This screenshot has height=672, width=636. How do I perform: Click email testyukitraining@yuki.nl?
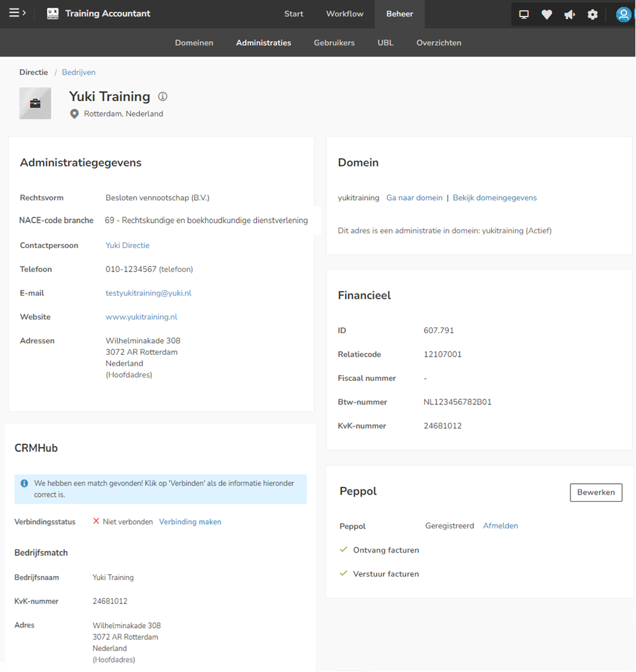pyautogui.click(x=148, y=293)
